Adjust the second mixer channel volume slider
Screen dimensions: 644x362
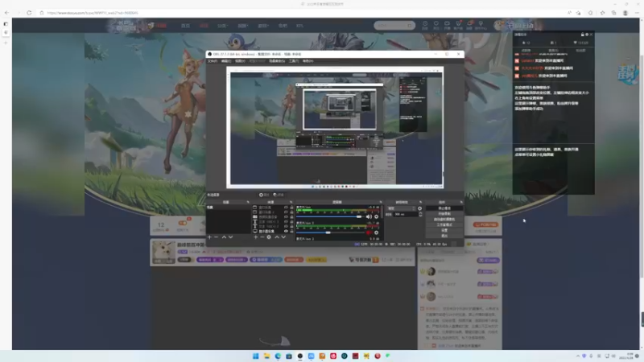(330, 232)
